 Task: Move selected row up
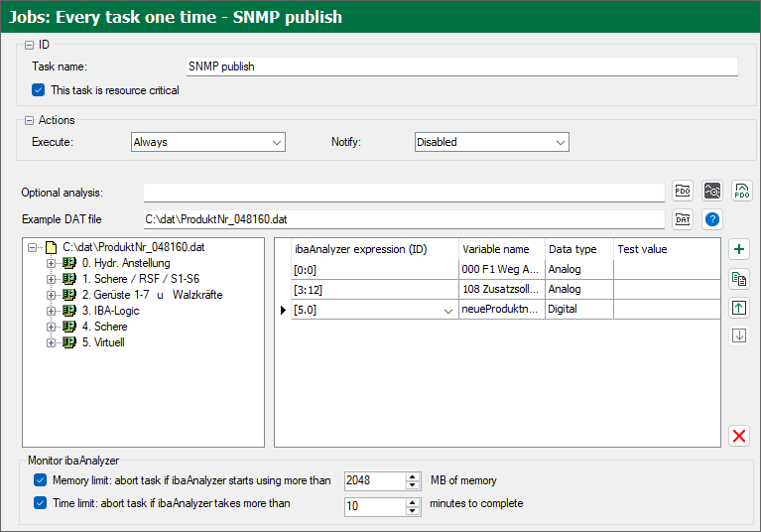click(739, 308)
